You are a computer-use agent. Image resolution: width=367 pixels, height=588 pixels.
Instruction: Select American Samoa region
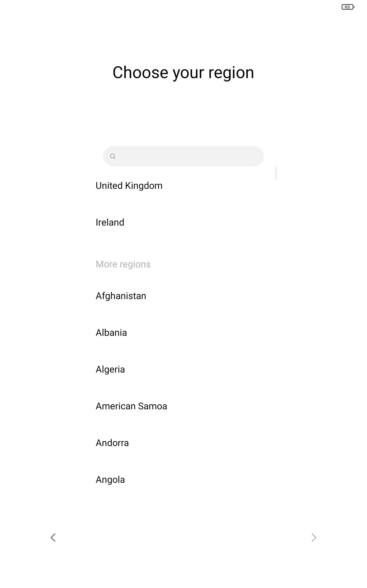click(131, 406)
